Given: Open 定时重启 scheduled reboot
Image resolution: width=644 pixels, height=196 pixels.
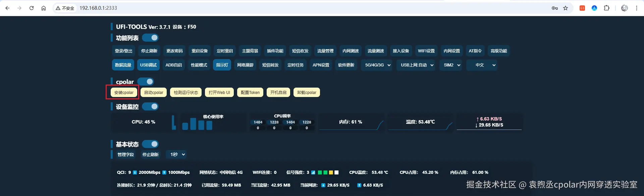Looking at the screenshot, I should coord(225,51).
